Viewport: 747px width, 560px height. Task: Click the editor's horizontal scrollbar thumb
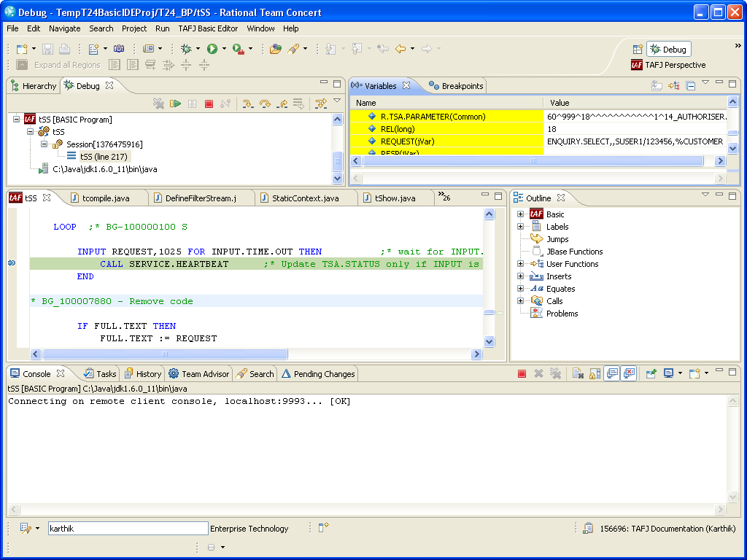(x=164, y=354)
